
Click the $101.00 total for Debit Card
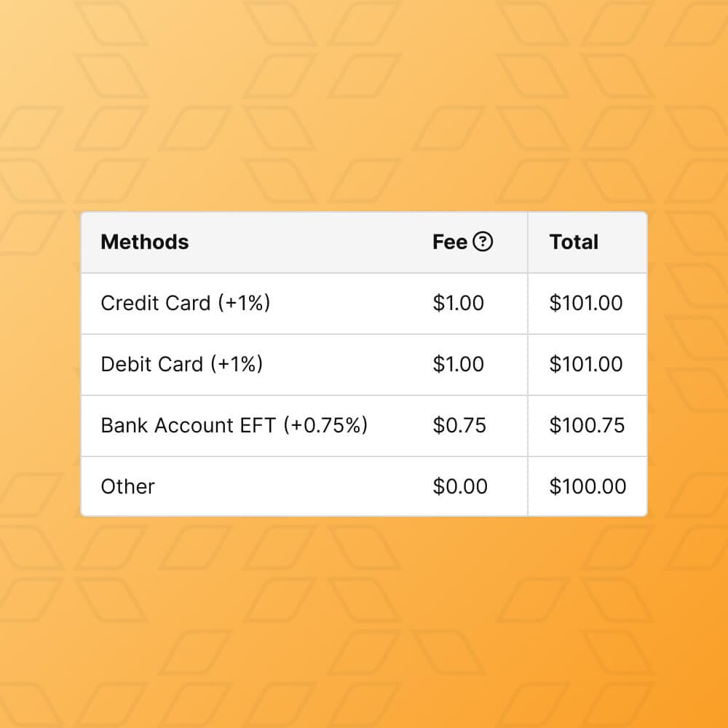coord(587,364)
